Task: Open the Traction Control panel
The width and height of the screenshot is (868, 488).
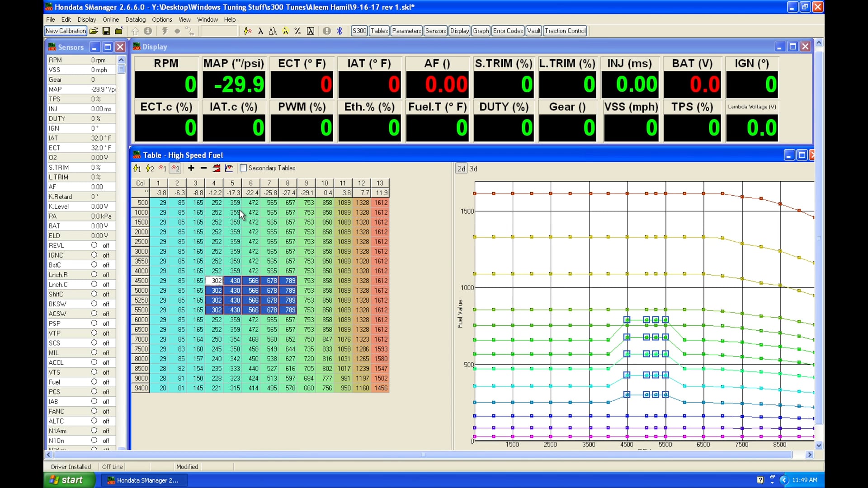Action: pyautogui.click(x=565, y=31)
